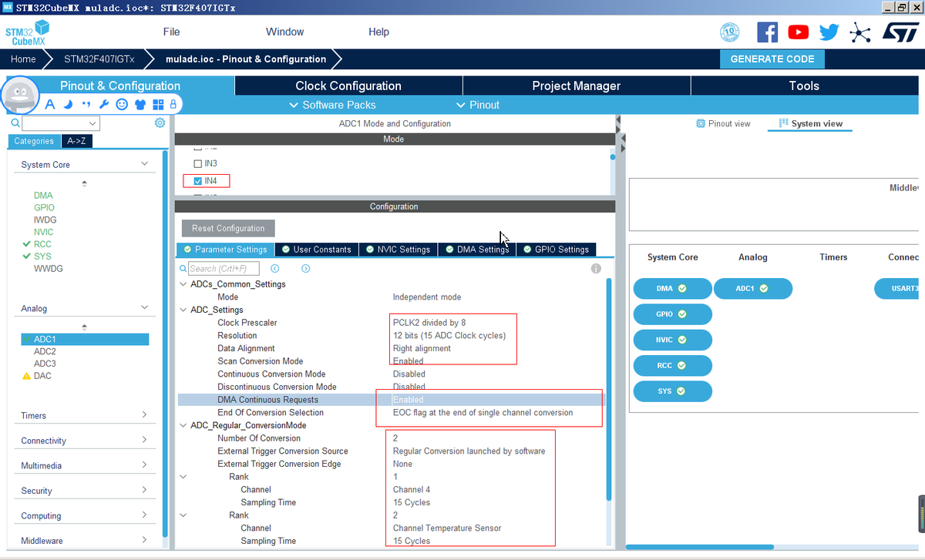The height and width of the screenshot is (560, 925).
Task: Click the info icon in parameter panel
Action: [x=596, y=269]
